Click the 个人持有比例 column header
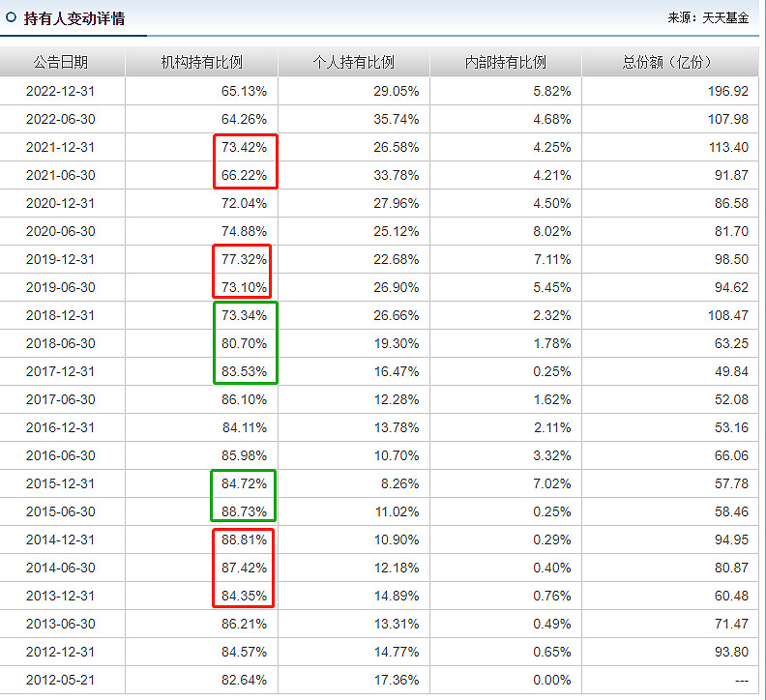The width and height of the screenshot is (766, 700). coord(354,62)
